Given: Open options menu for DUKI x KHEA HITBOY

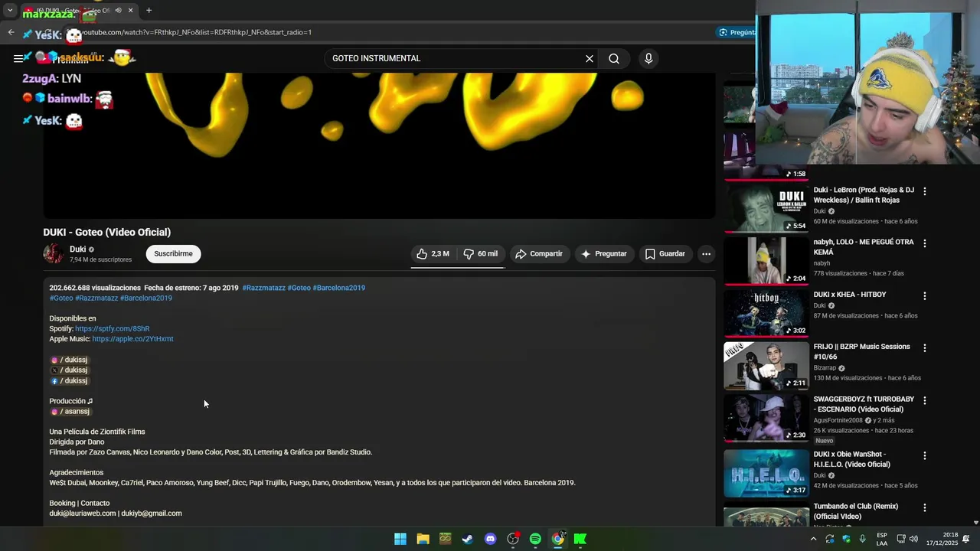Looking at the screenshot, I should [924, 295].
